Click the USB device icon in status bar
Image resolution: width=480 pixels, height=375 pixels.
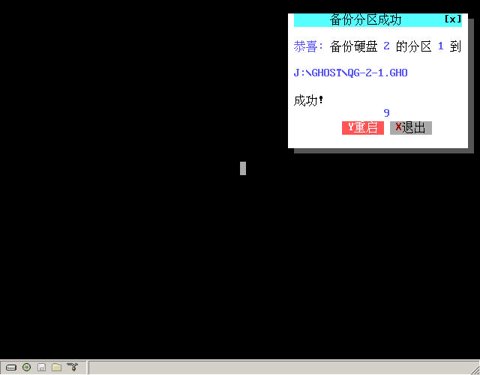click(x=72, y=367)
